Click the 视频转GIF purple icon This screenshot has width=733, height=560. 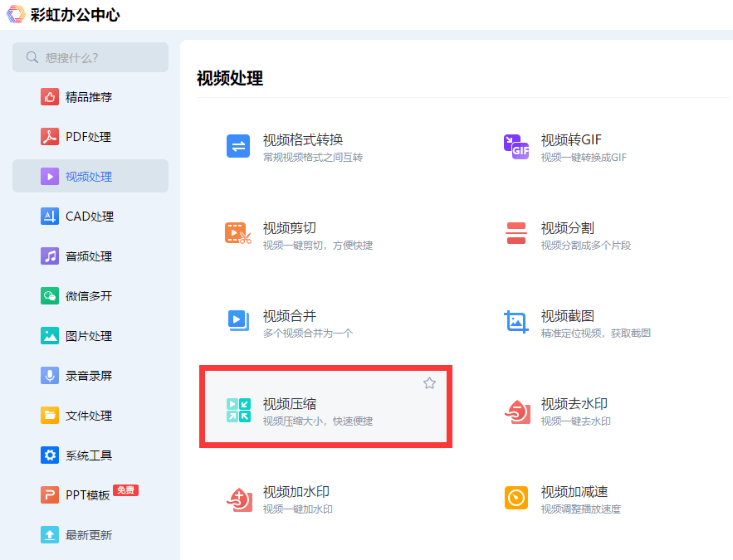(516, 147)
